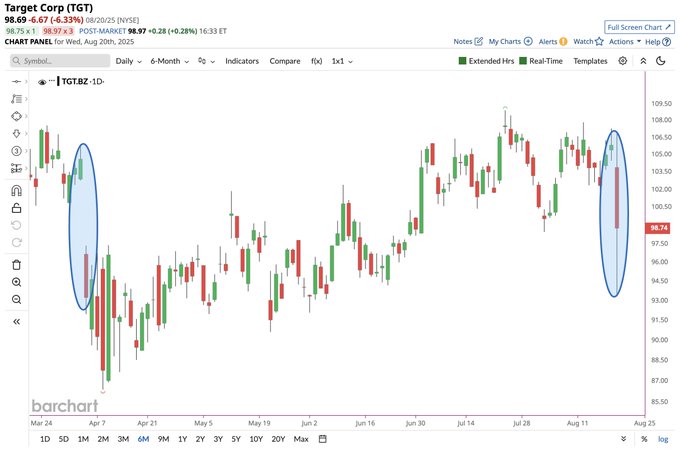Toggle the magnet snap mode icon
680x452 pixels.
coord(16,191)
